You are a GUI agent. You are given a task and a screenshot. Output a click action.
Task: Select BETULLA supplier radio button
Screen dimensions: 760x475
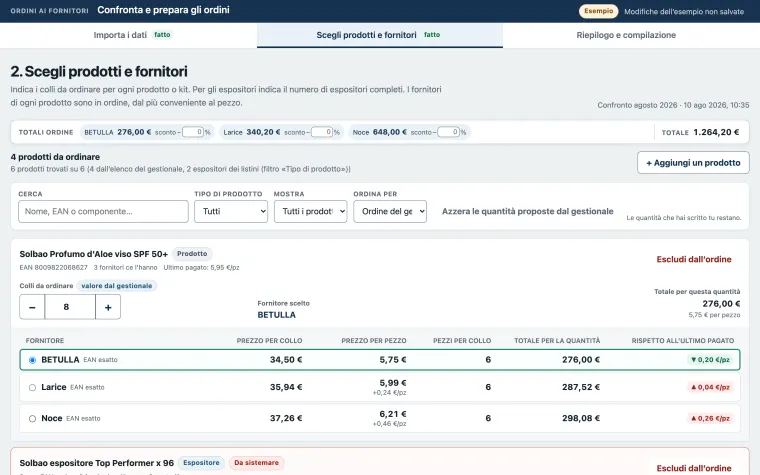[32, 360]
